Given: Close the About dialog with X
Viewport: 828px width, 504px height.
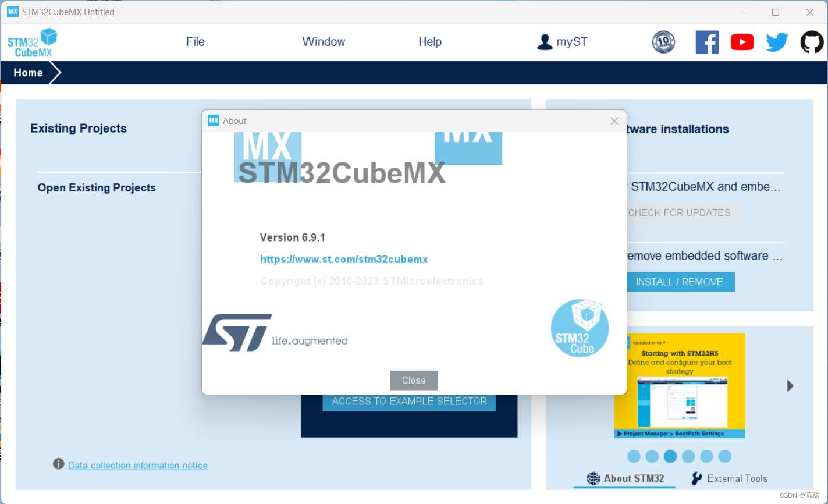Looking at the screenshot, I should (x=614, y=121).
